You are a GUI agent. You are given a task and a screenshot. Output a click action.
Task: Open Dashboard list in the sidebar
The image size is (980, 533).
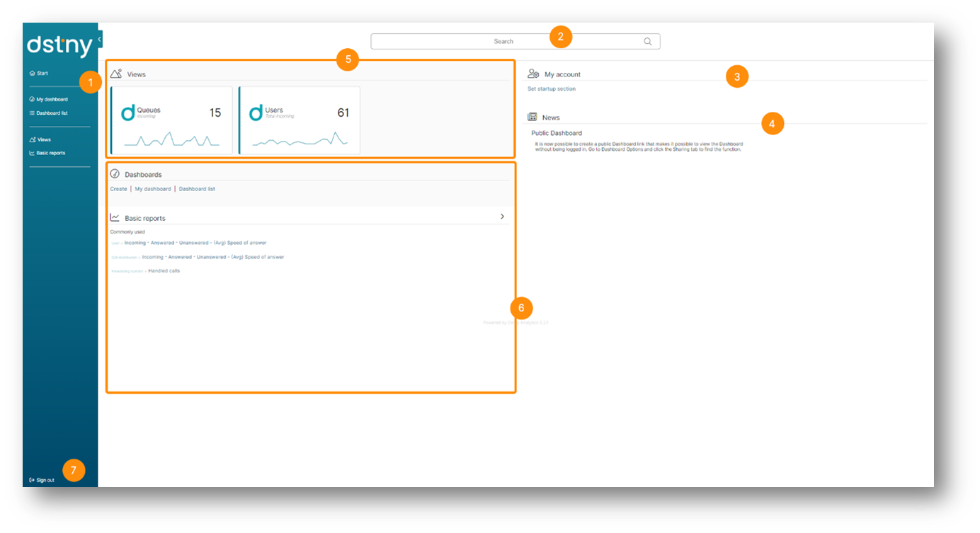point(49,113)
